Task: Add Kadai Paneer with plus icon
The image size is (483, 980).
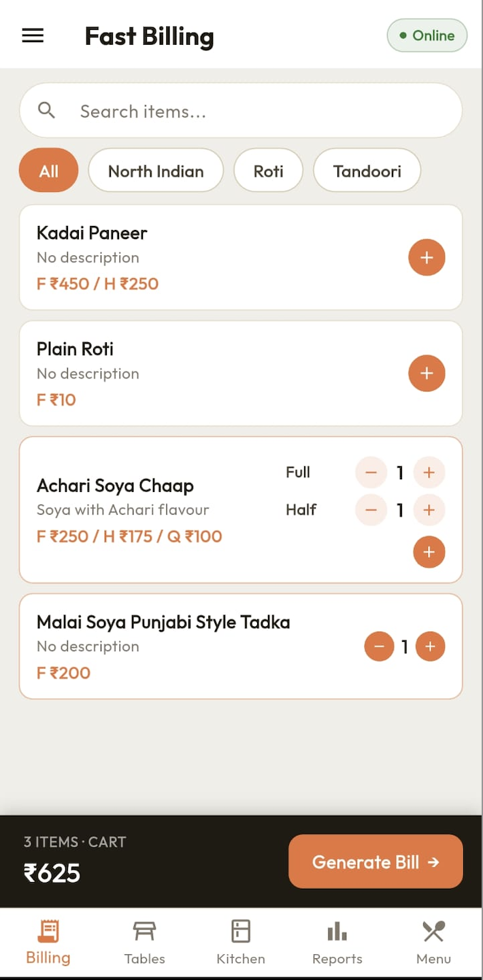Action: coord(427,258)
